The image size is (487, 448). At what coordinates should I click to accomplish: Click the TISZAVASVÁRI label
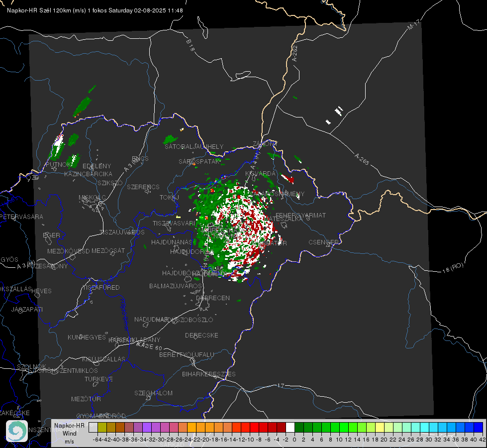click(174, 223)
